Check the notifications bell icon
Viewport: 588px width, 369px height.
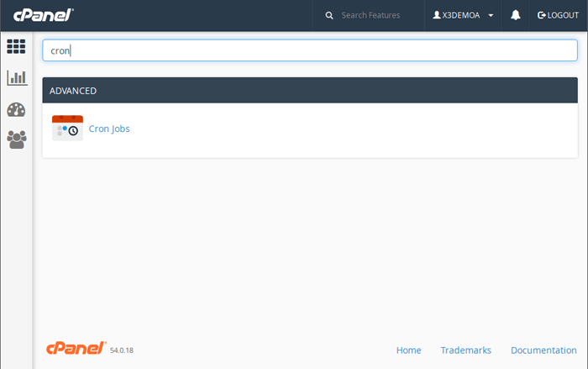pos(516,15)
